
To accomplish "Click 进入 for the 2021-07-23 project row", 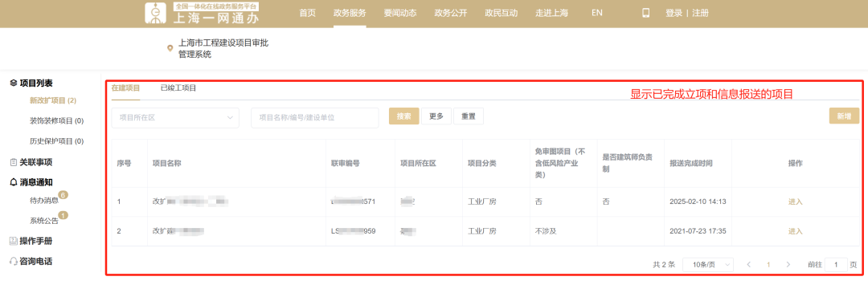I will (796, 230).
